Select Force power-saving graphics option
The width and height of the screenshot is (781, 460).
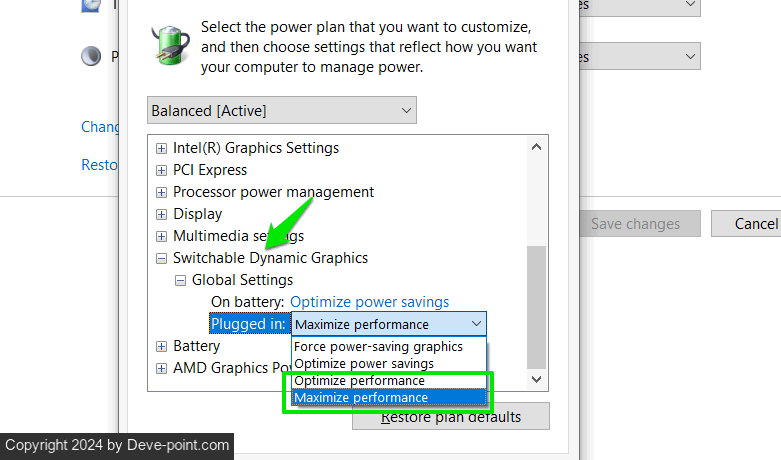point(378,347)
